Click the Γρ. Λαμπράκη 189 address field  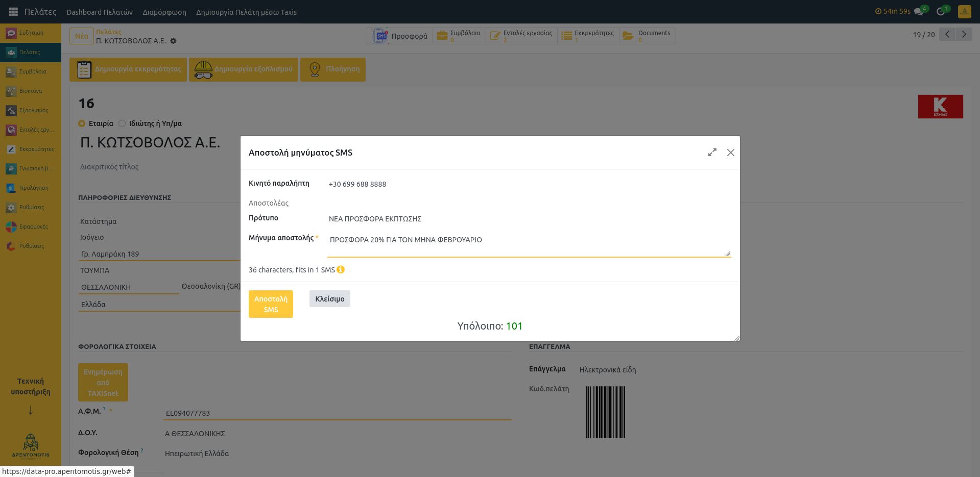(159, 254)
